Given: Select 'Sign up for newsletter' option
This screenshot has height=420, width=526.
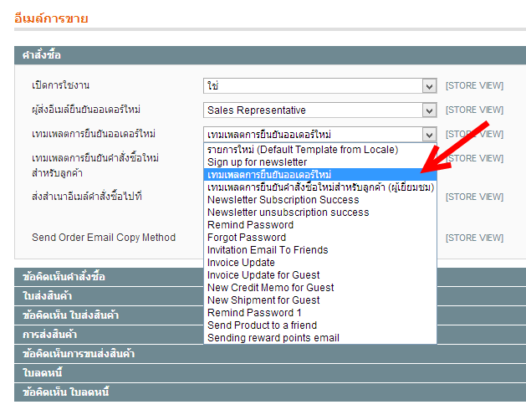Looking at the screenshot, I should [258, 162].
